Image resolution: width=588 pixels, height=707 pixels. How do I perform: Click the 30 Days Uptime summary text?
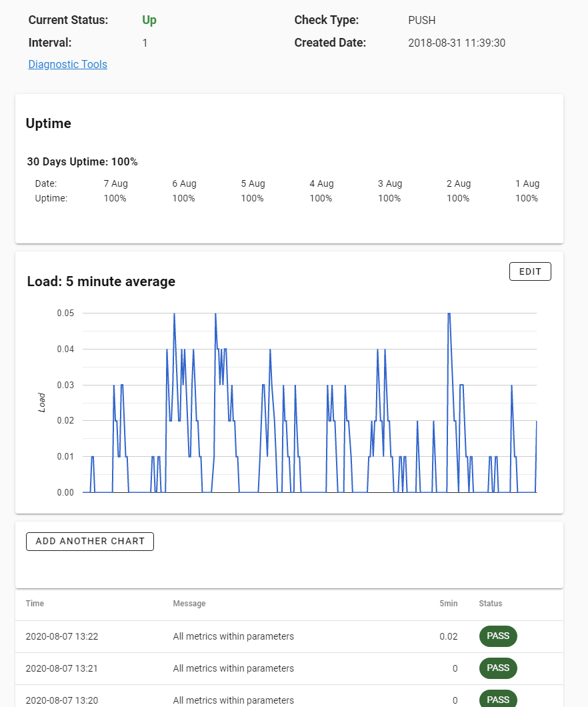(x=82, y=161)
